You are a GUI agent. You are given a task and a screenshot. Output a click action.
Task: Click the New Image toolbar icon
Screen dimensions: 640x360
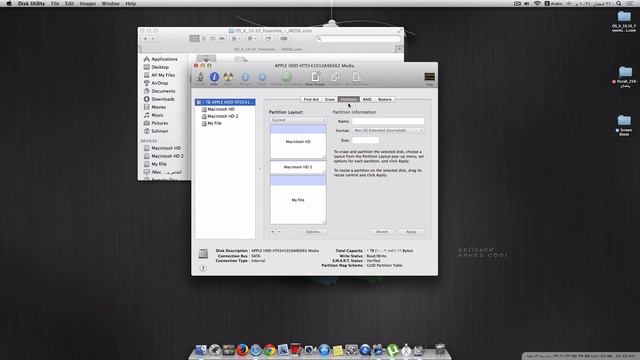pos(315,77)
